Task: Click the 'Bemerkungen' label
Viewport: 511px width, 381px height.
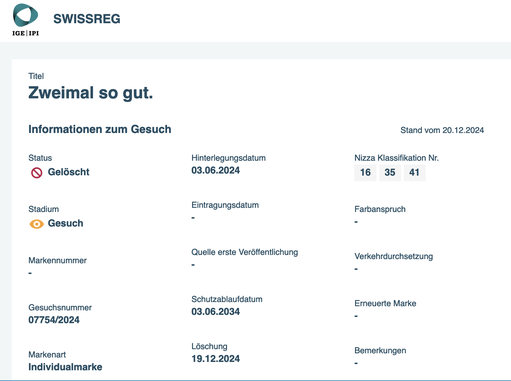Action: 380,351
